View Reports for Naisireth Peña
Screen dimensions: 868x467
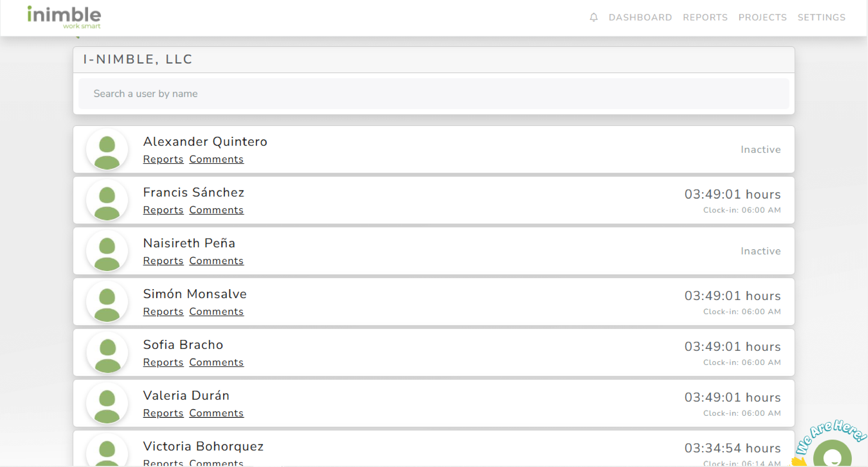(163, 261)
